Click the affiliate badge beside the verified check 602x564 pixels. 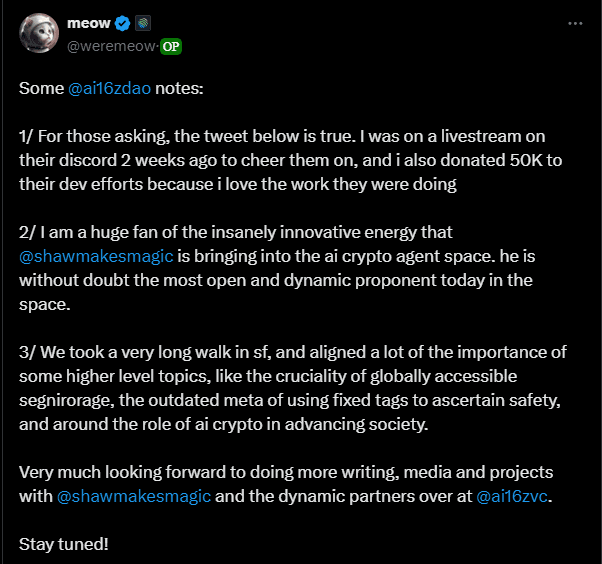tap(143, 23)
